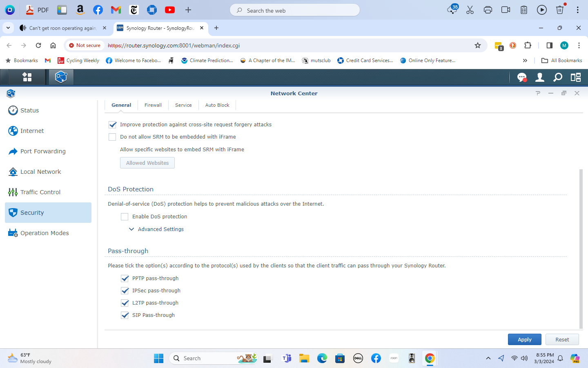
Task: Enable DoS protection checkbox
Action: (125, 217)
